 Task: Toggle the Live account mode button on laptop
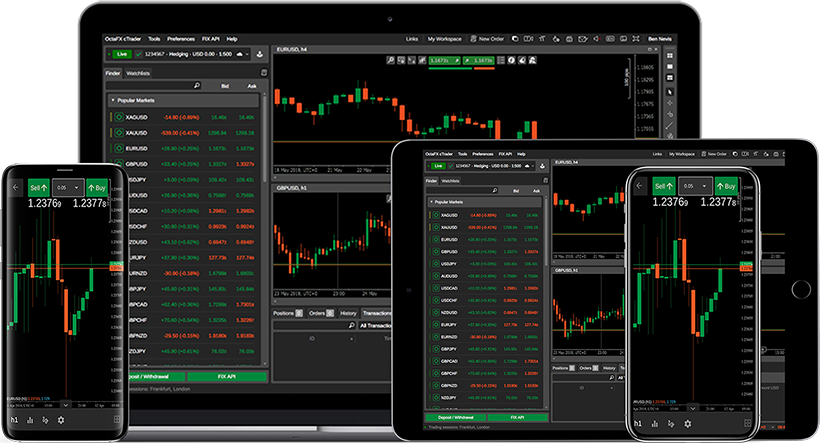coord(121,54)
